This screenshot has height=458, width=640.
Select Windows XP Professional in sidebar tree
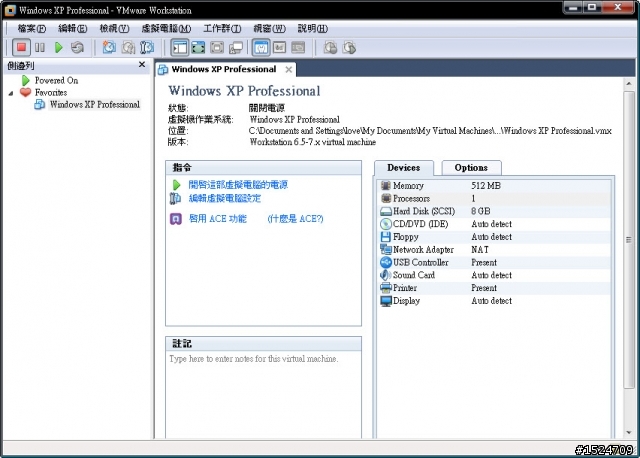pos(94,104)
